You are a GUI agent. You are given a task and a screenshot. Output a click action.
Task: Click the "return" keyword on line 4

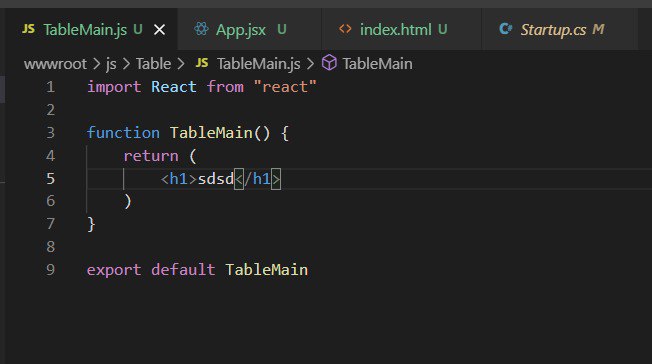151,156
